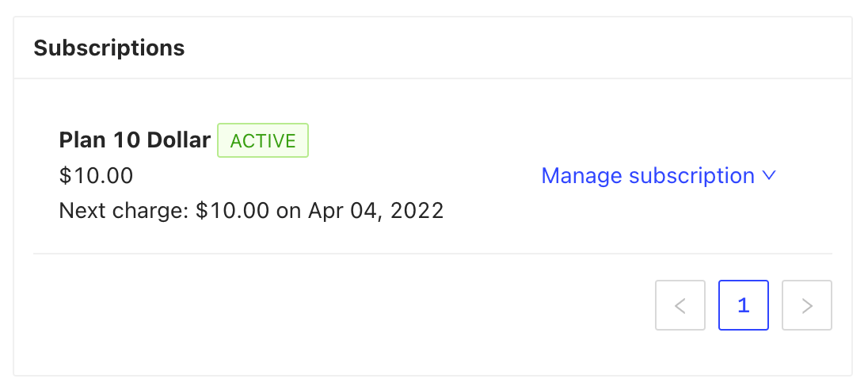Screen dimensions: 868x390
Task: Go to the next page arrow
Action: [806, 305]
